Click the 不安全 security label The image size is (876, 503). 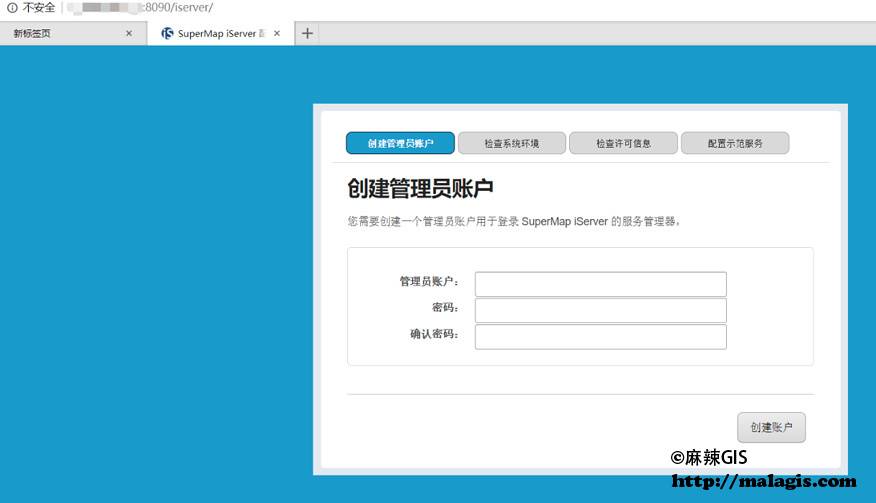coord(39,8)
